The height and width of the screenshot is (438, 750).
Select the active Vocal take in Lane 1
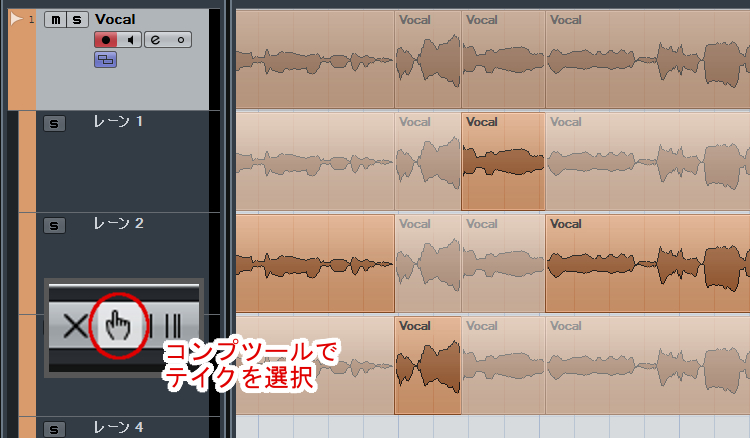503,161
